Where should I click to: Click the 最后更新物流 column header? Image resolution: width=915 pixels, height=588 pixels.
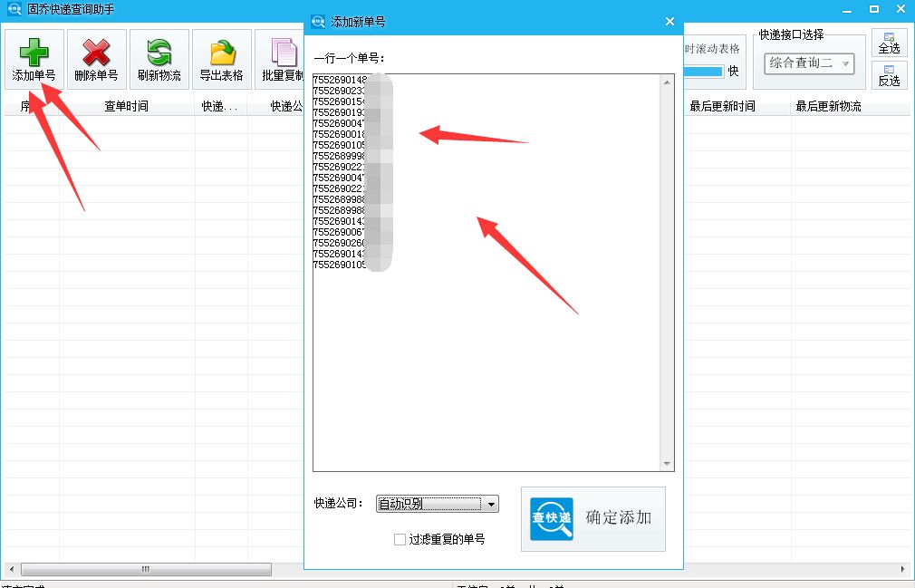(829, 106)
